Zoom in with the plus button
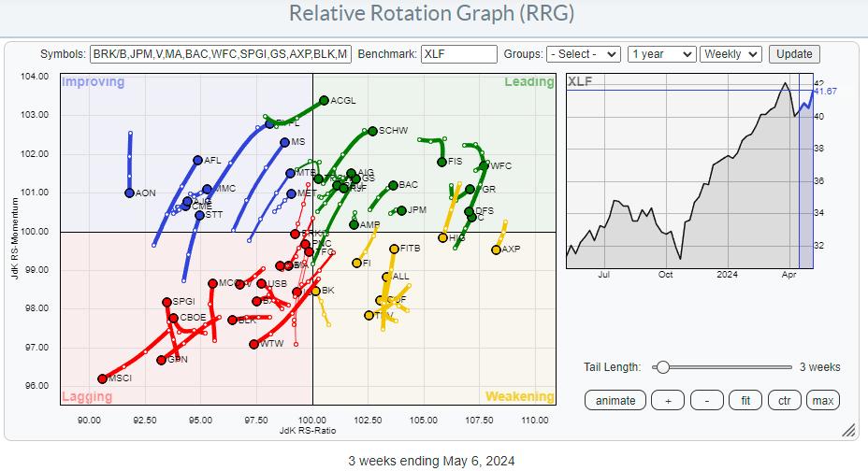This screenshot has height=471, width=868. point(668,400)
